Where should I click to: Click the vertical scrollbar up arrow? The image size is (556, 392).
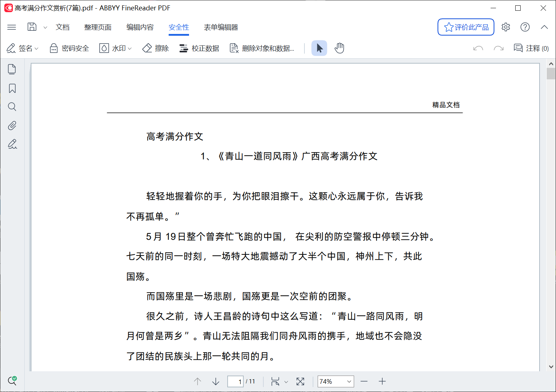coord(551,64)
